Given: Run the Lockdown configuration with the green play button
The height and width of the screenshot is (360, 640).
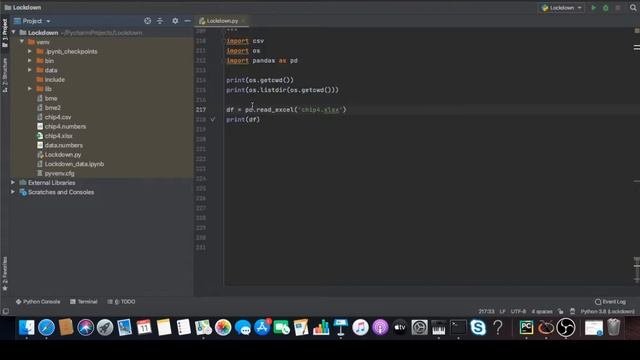Looking at the screenshot, I should click(x=593, y=8).
